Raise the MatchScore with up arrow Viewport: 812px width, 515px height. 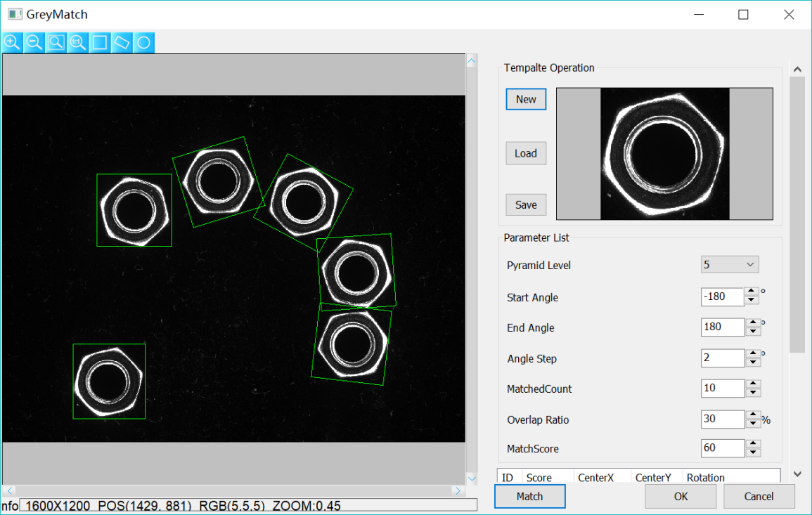tap(753, 444)
